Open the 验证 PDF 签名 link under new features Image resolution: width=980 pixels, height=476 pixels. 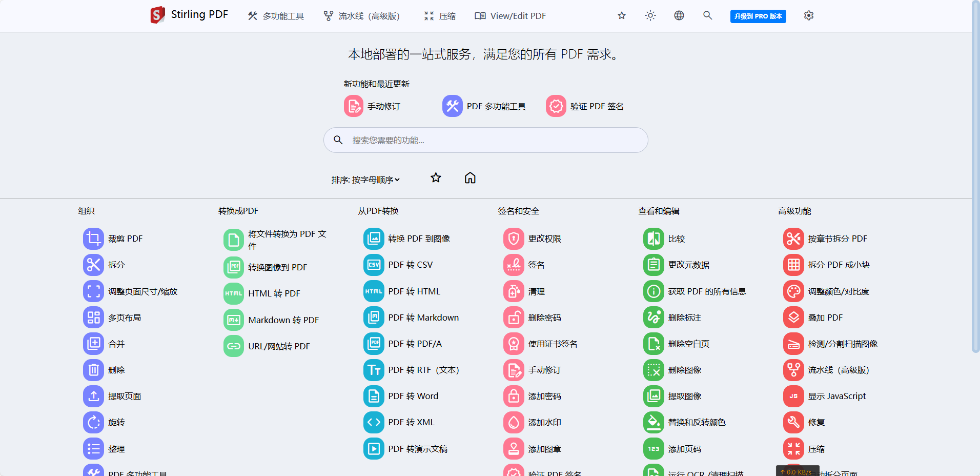pyautogui.click(x=585, y=106)
